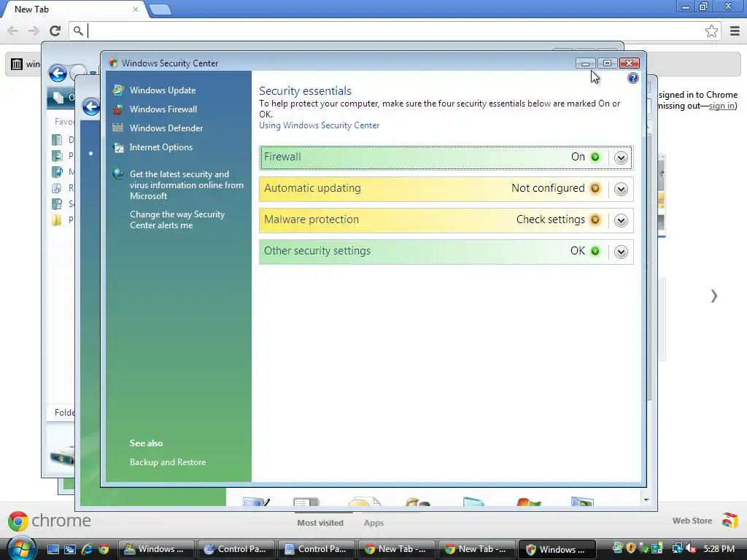This screenshot has height=560, width=747.
Task: Click Back arrow in the Control Panel window
Action: click(x=91, y=106)
